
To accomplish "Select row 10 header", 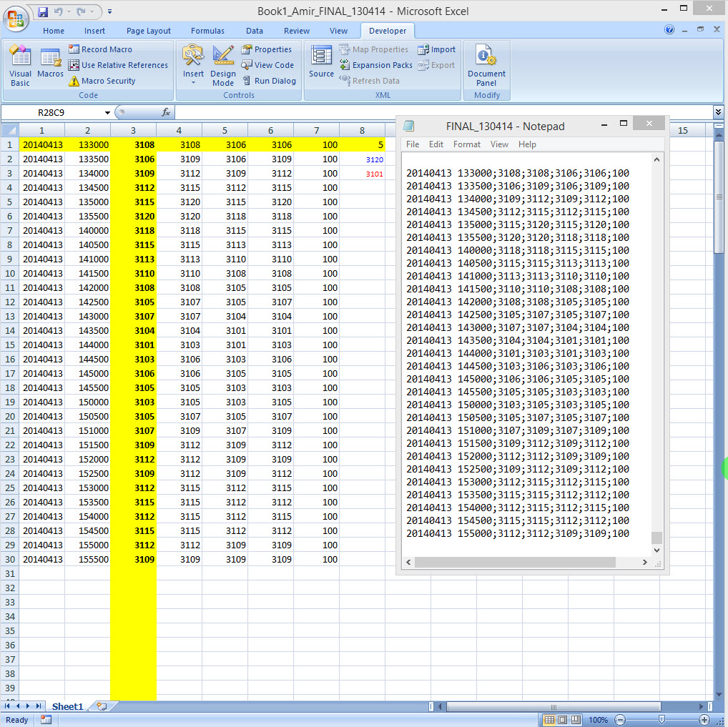I will pos(10,274).
